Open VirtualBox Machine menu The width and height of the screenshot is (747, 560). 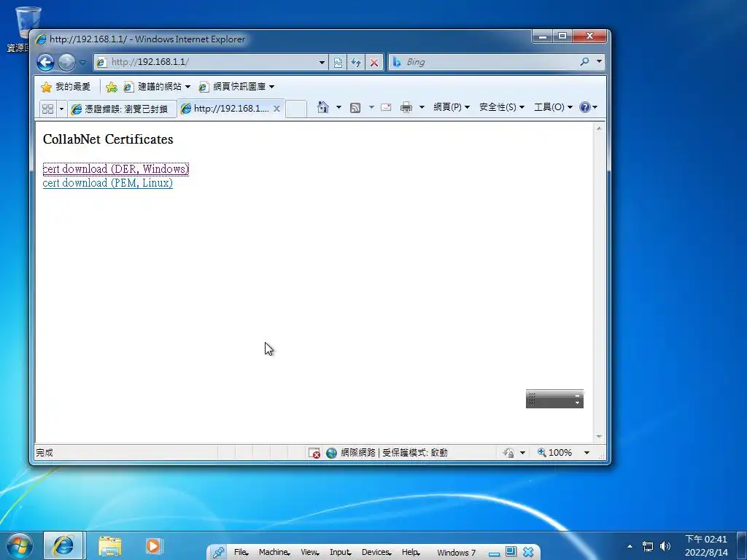click(274, 553)
